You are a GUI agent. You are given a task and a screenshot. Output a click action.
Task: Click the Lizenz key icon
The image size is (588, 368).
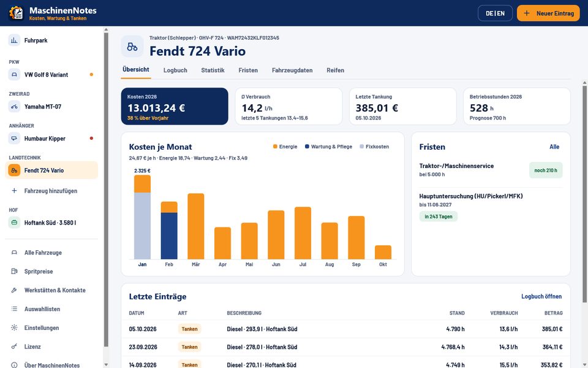[14, 346]
